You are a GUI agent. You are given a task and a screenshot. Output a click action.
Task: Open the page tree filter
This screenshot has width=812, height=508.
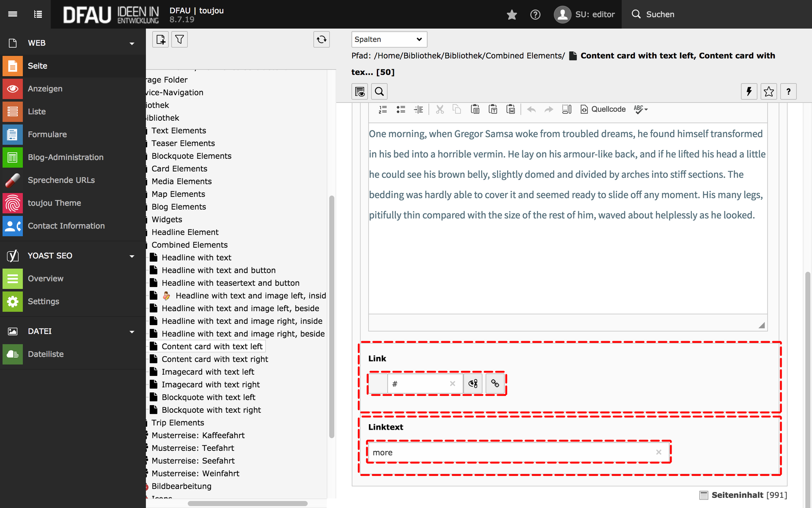point(179,39)
